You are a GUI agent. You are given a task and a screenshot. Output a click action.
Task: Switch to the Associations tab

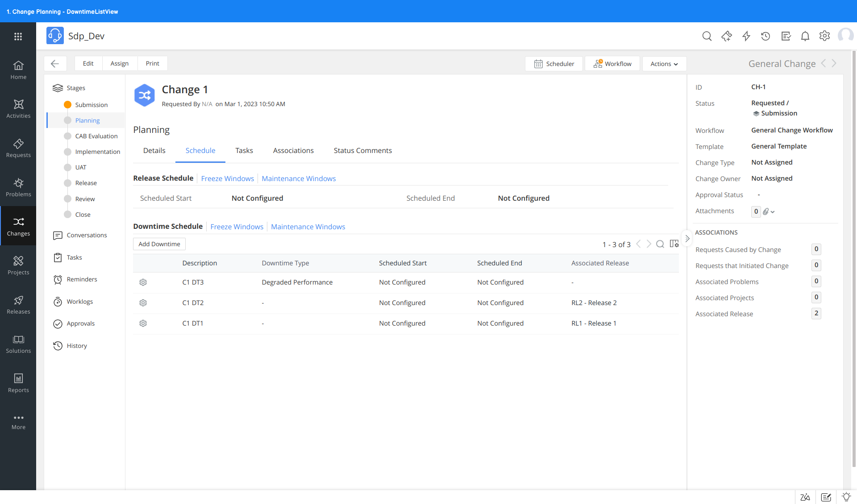coord(293,151)
